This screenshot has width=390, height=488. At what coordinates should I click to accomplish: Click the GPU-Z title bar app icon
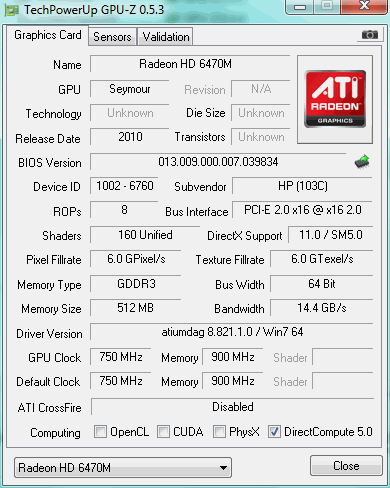pyautogui.click(x=11, y=11)
